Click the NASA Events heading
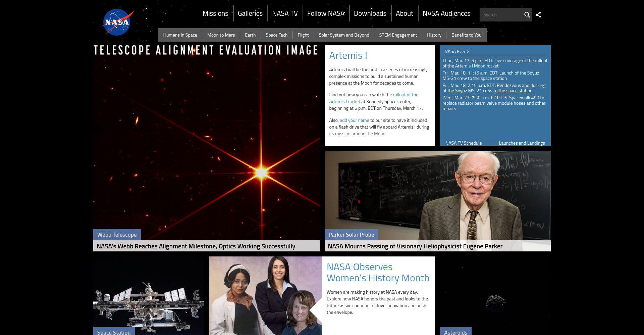The image size is (644, 335). click(x=457, y=51)
